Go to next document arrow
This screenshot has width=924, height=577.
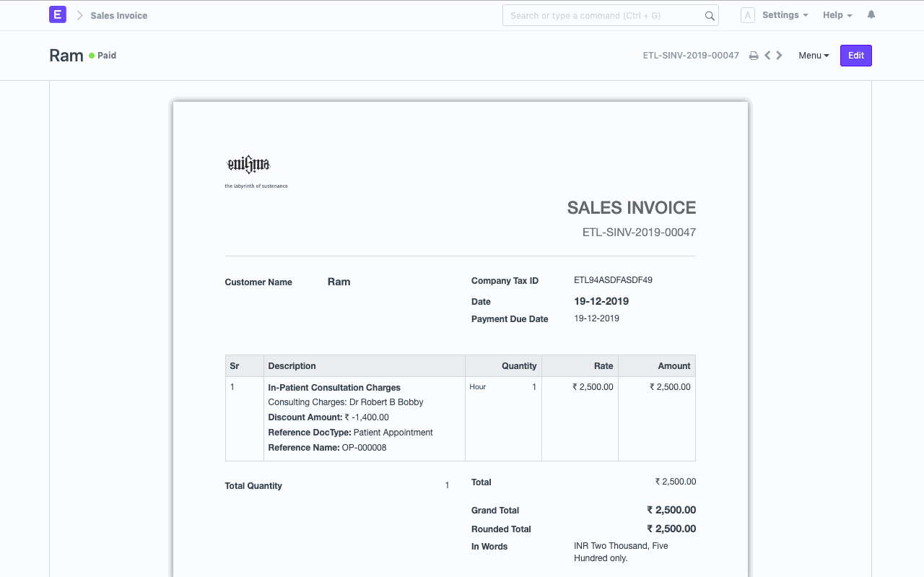(779, 55)
